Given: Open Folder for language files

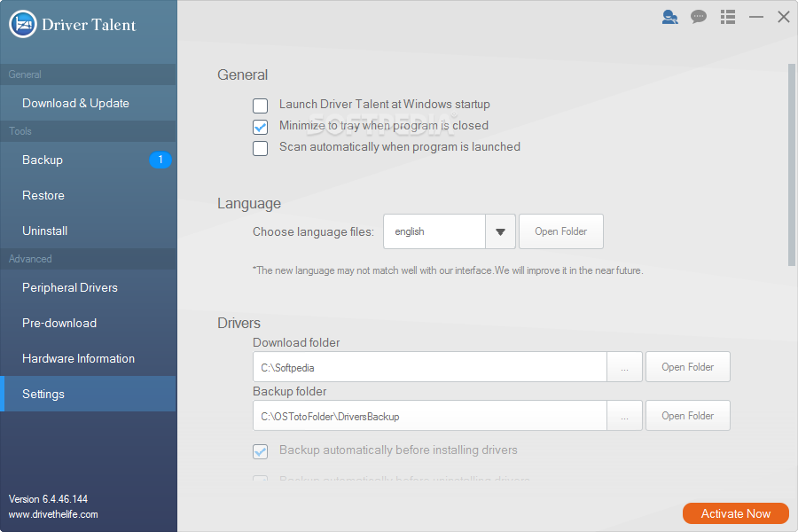Looking at the screenshot, I should [561, 231].
